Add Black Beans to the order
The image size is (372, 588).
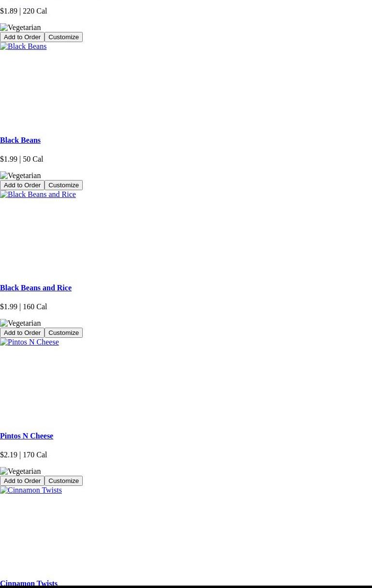point(22,185)
